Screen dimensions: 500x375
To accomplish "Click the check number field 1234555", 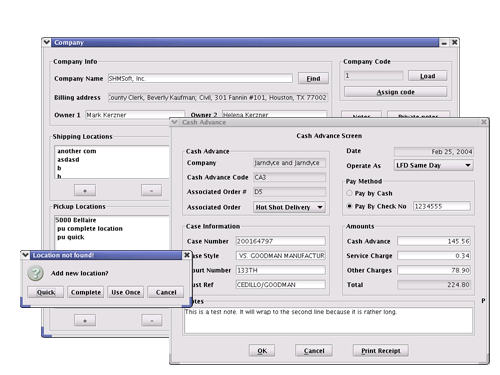I will click(442, 206).
